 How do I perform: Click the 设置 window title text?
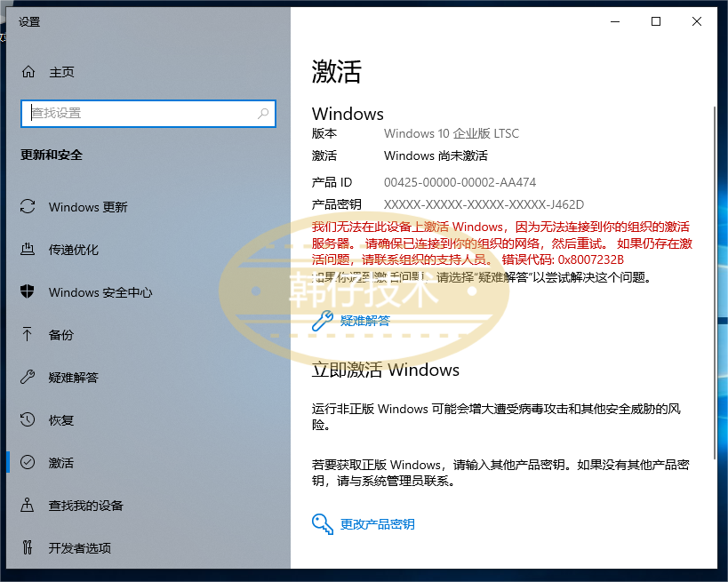click(x=29, y=22)
